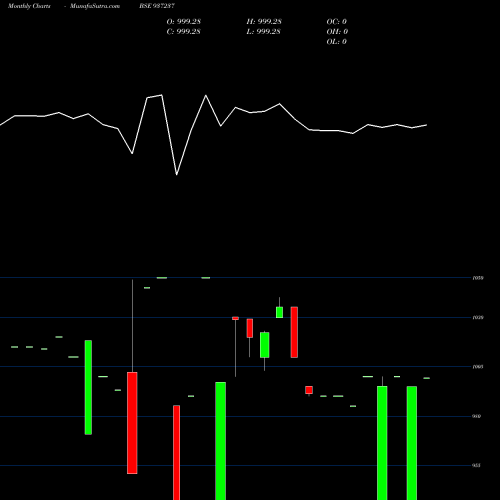Click the 'OH: 0' value
This screenshot has width=500, height=500.
(x=337, y=32)
